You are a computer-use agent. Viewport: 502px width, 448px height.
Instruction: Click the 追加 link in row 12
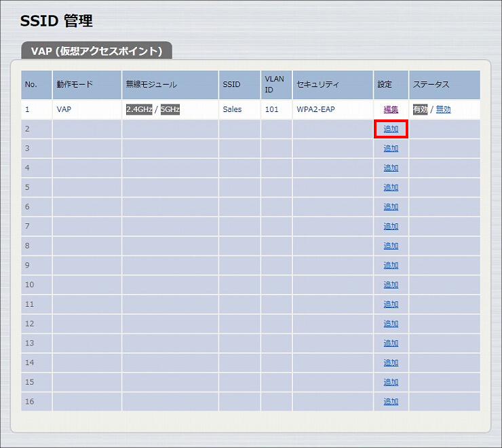391,324
